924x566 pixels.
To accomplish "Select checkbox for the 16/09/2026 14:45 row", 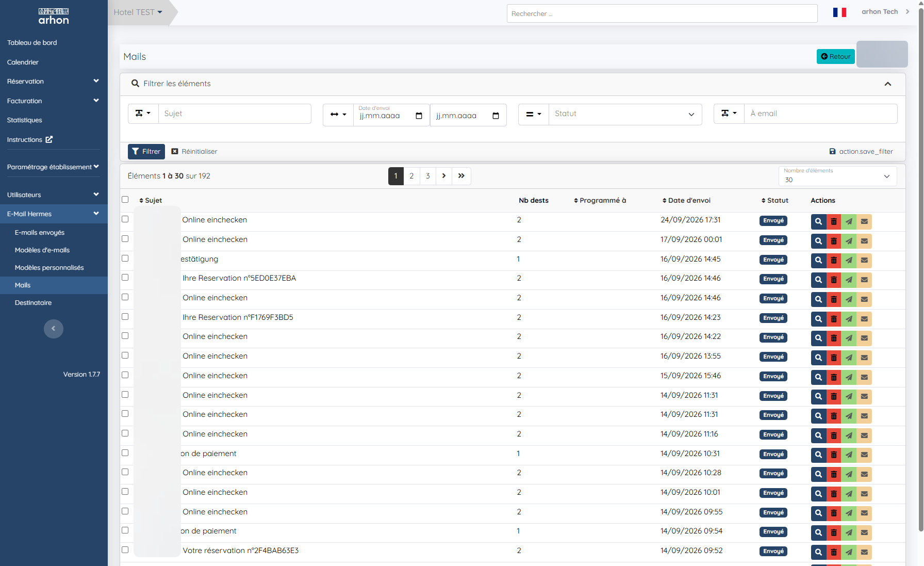I will 125,258.
